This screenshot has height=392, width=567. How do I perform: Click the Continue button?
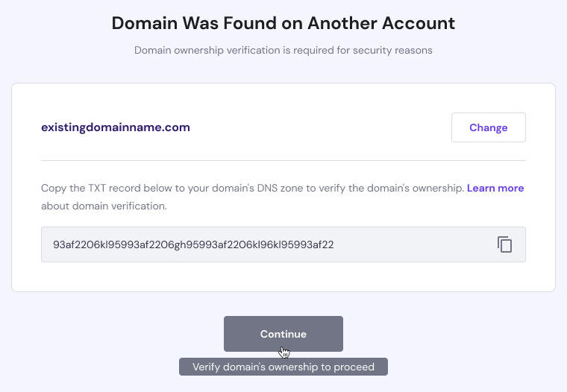pyautogui.click(x=283, y=334)
